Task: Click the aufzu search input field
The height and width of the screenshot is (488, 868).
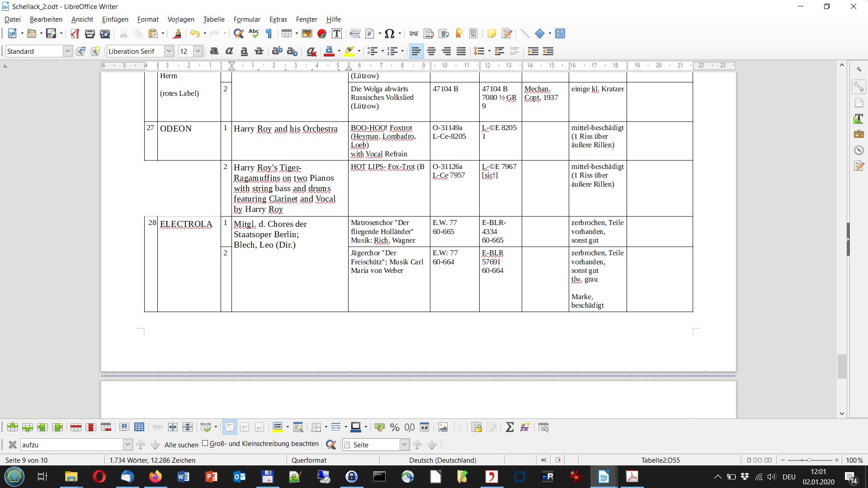Action: pos(71,445)
